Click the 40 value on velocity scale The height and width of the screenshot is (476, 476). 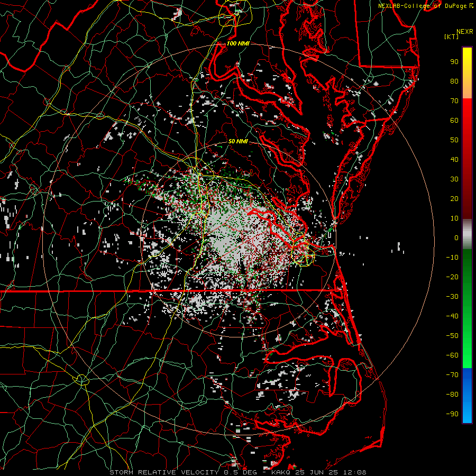[454, 160]
